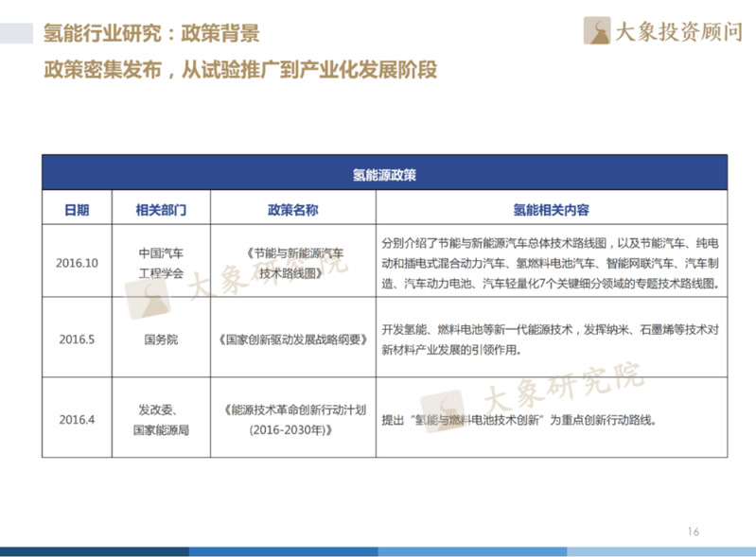
Task: Click the subtitle starting with 政策密集发布
Action: (240, 71)
